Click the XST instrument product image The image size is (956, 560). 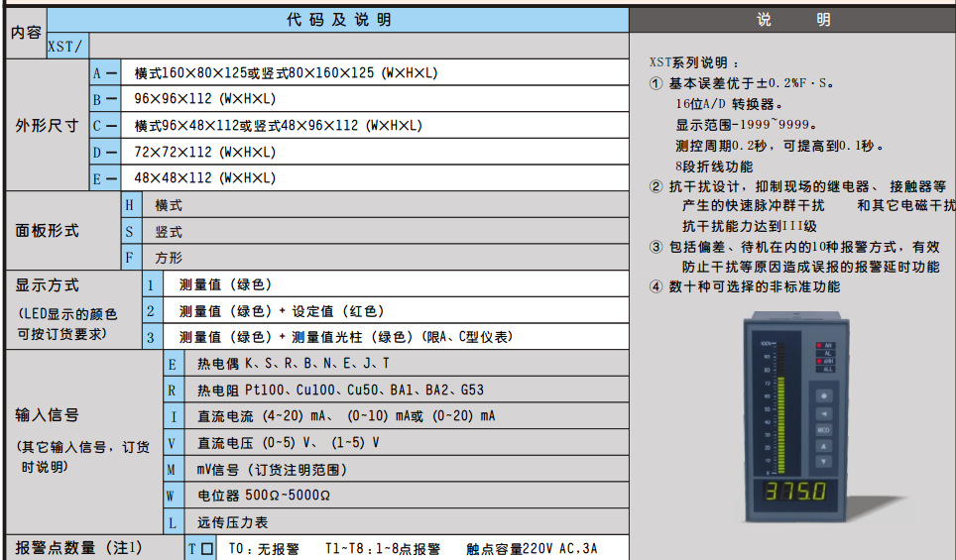tap(794, 416)
